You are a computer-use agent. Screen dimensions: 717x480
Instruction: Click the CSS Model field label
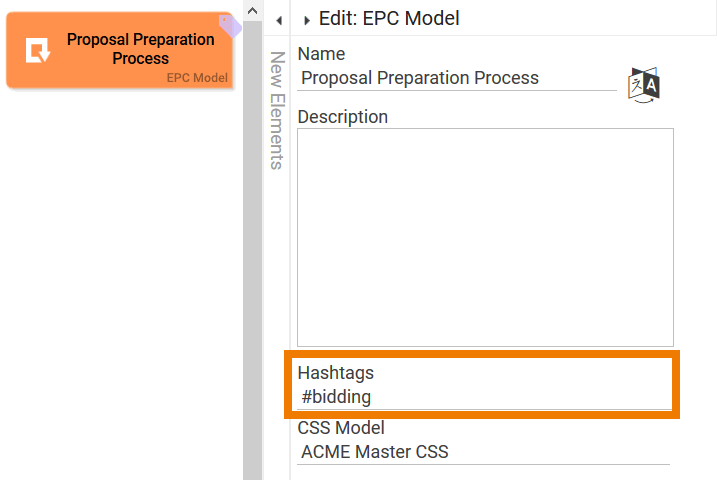pyautogui.click(x=341, y=428)
